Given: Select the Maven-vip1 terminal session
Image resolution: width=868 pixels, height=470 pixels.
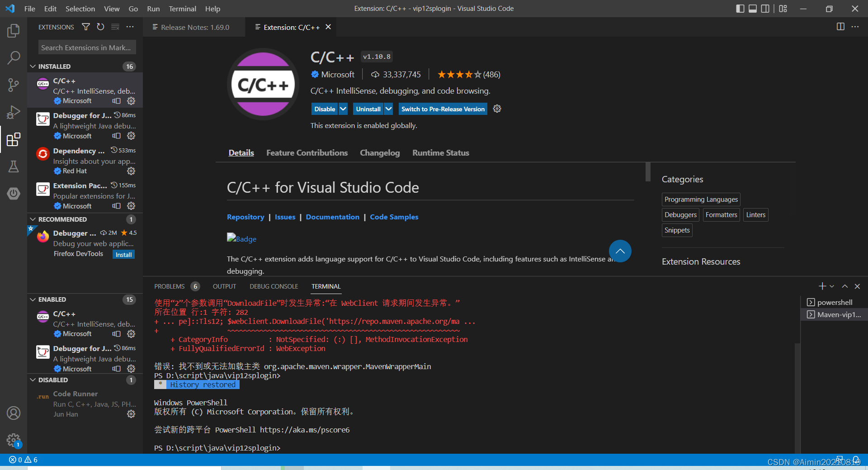Looking at the screenshot, I should click(836, 314).
